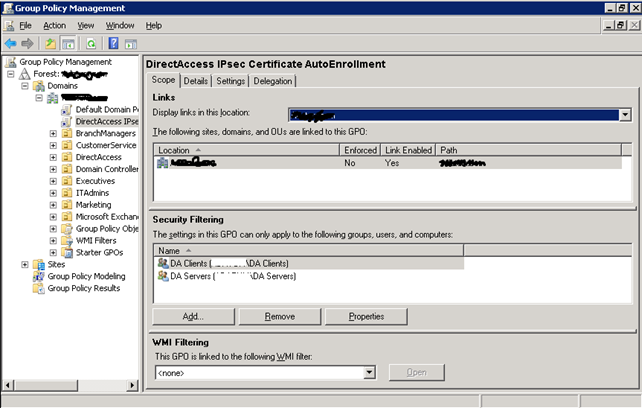
Task: Click the Show/Hide Console Tree icon
Action: click(69, 44)
